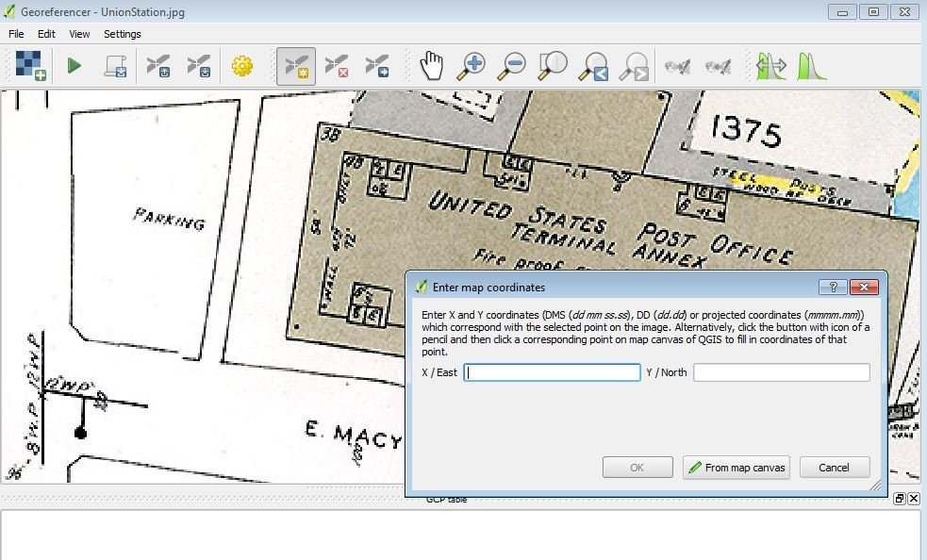Select the Add point tool
Image resolution: width=927 pixels, height=560 pixels.
pos(296,66)
